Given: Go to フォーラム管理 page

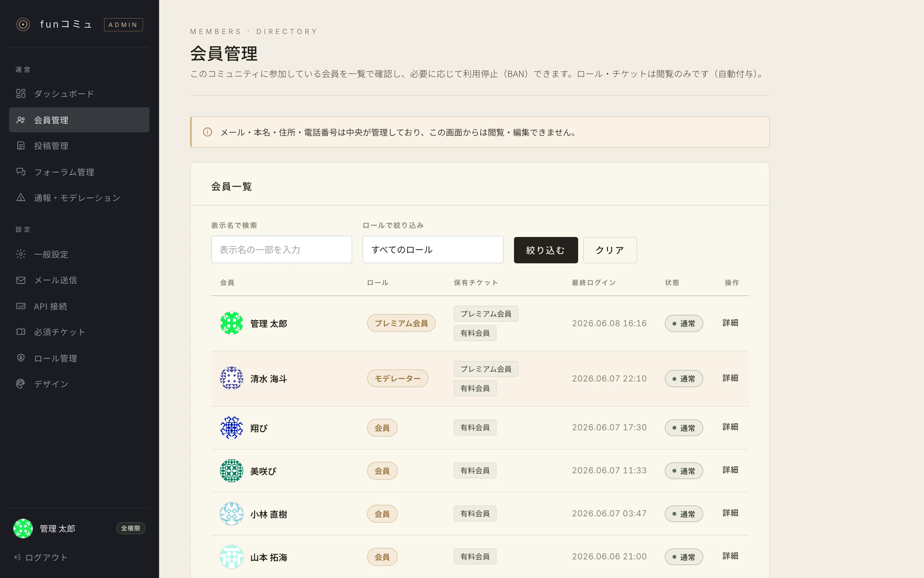Looking at the screenshot, I should pyautogui.click(x=79, y=172).
